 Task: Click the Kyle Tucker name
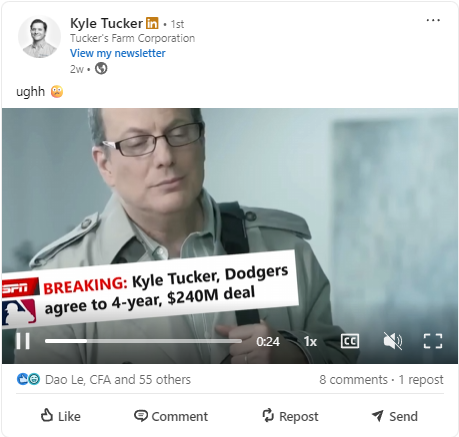106,23
